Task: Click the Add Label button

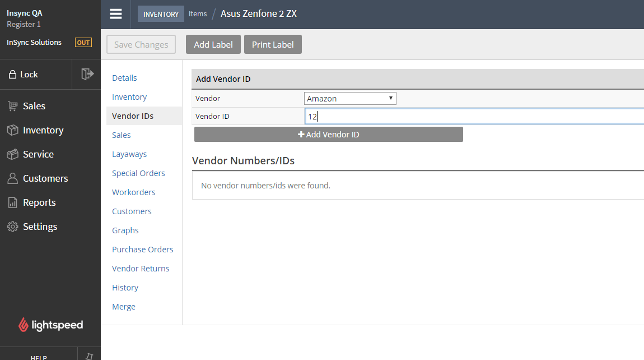Action: [213, 44]
